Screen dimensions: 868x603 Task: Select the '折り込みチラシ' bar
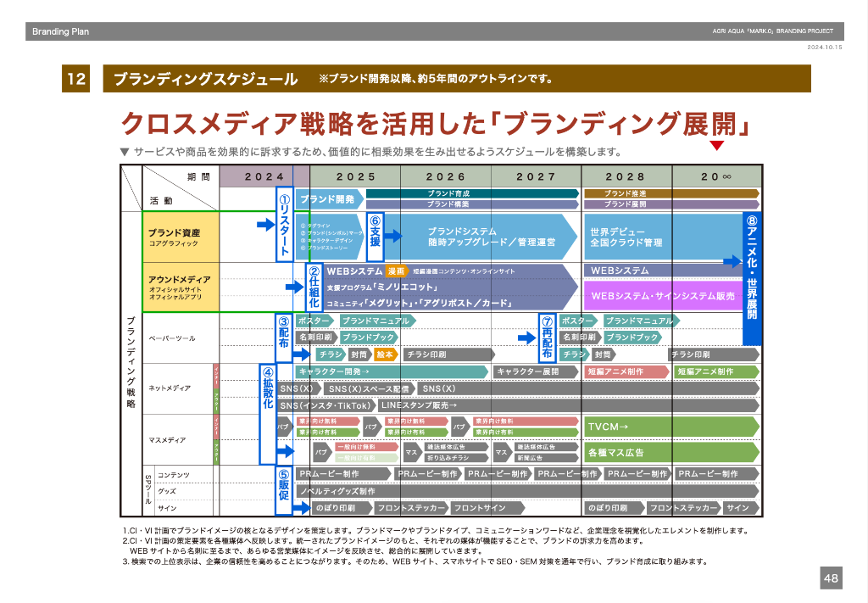click(457, 458)
